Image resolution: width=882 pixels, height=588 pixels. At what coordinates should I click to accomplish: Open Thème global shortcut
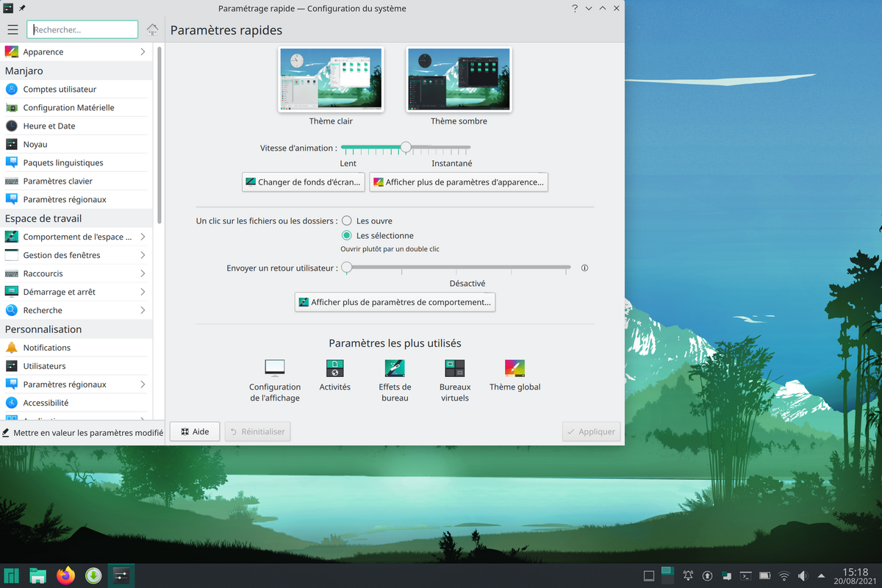coord(514,376)
